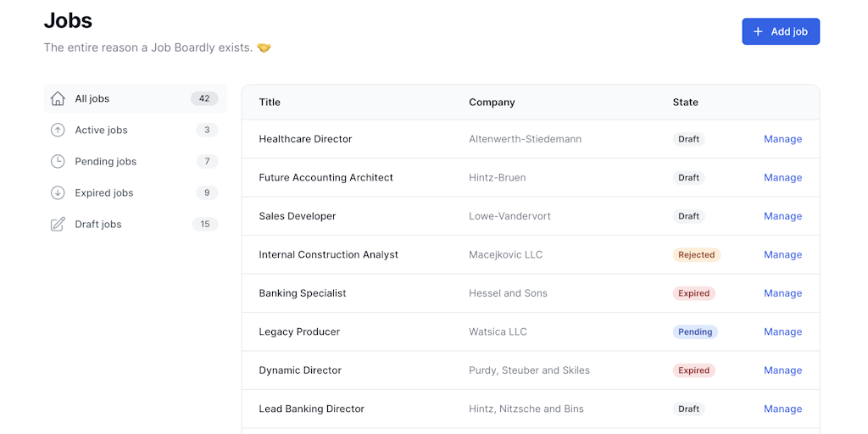Click the Company column header

point(492,103)
